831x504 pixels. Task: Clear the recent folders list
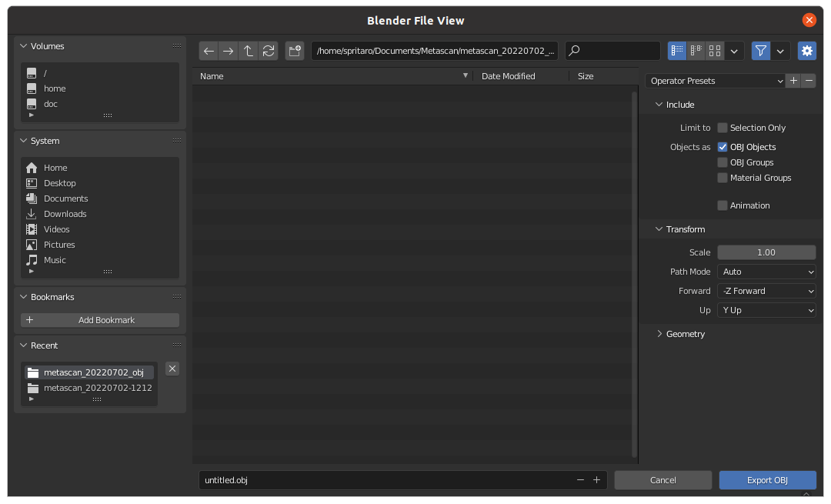click(x=172, y=369)
